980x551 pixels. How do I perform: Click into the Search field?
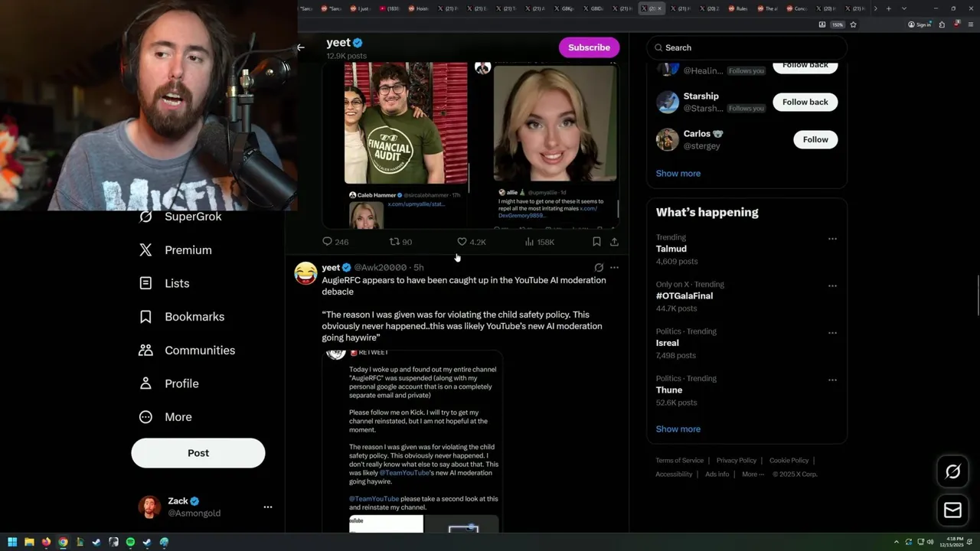746,47
